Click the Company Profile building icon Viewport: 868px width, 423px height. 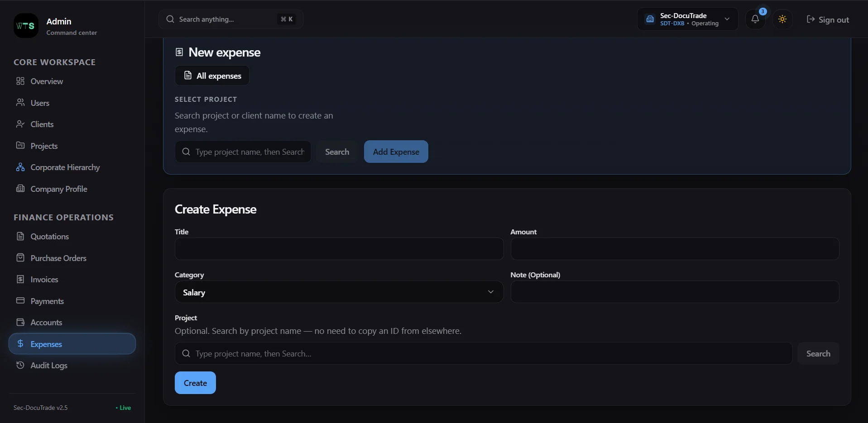pos(20,189)
